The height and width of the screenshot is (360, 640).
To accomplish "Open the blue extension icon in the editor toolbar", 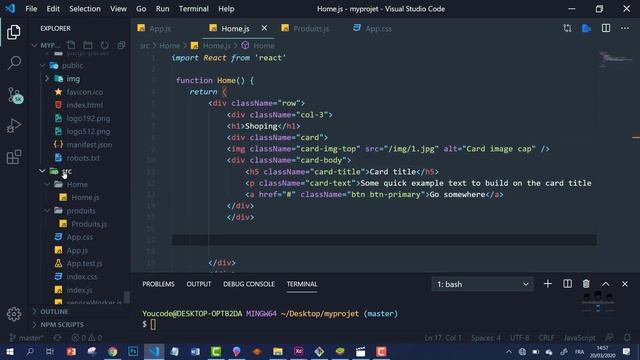I will coord(587,28).
